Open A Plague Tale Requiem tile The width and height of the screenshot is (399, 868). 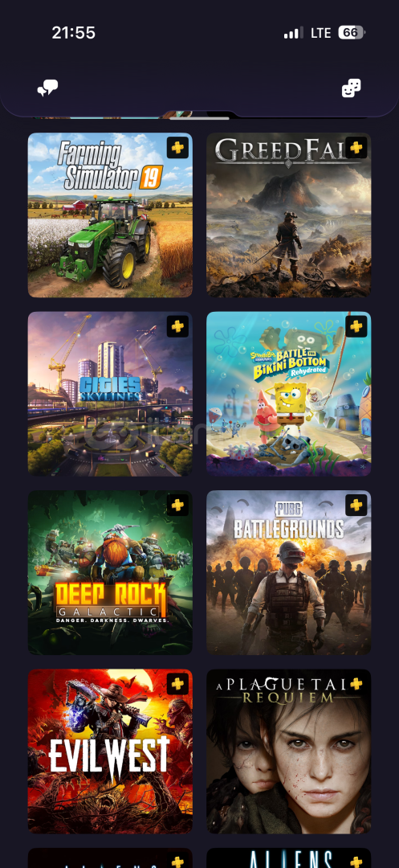289,751
